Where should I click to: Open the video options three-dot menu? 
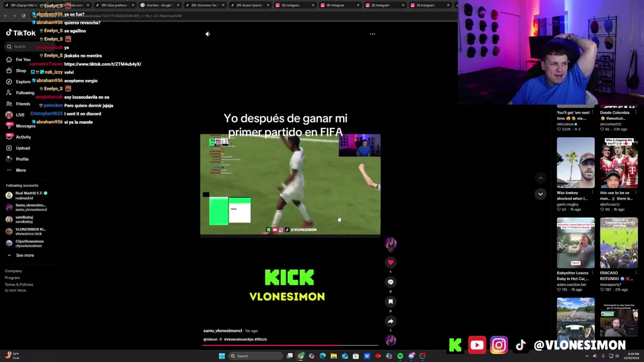pos(372,34)
